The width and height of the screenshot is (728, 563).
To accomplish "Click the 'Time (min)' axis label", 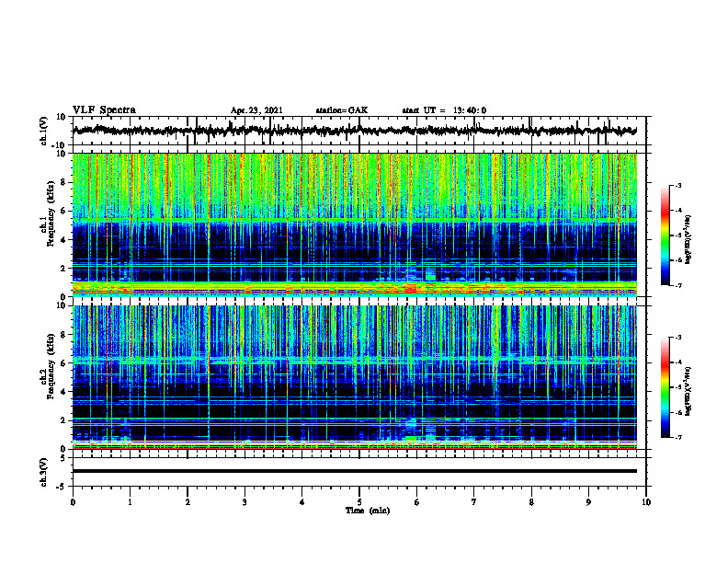I will (368, 511).
